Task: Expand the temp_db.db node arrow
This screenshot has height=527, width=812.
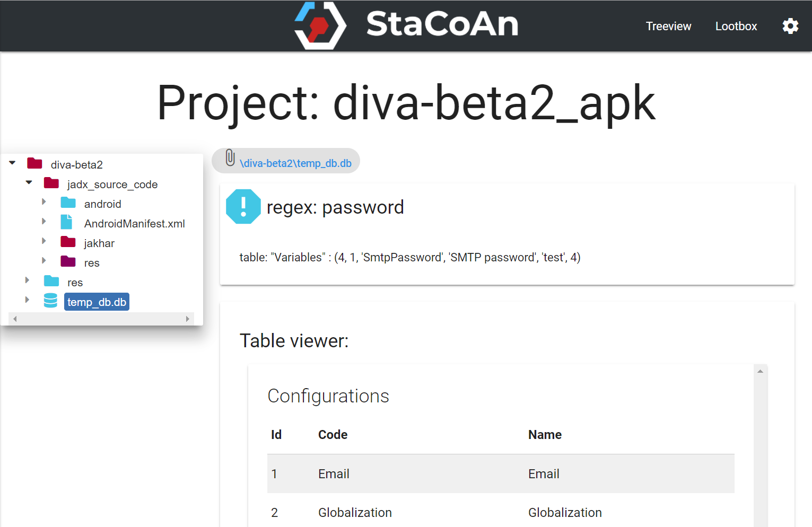Action: [27, 300]
